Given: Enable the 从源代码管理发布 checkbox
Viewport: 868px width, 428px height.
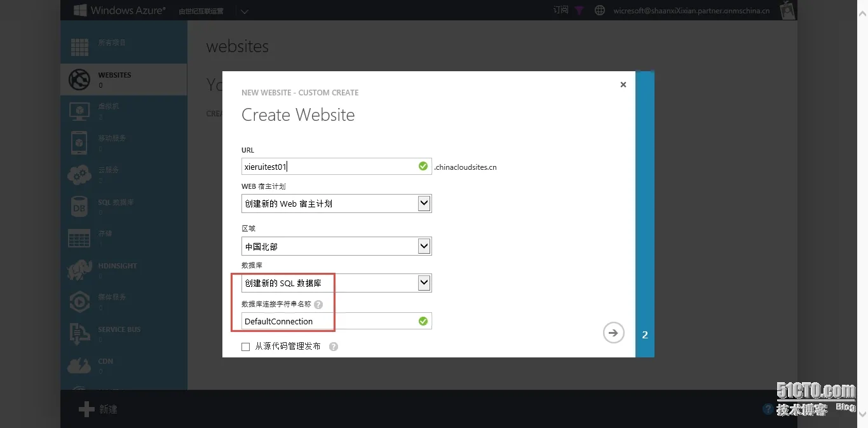Looking at the screenshot, I should point(245,347).
